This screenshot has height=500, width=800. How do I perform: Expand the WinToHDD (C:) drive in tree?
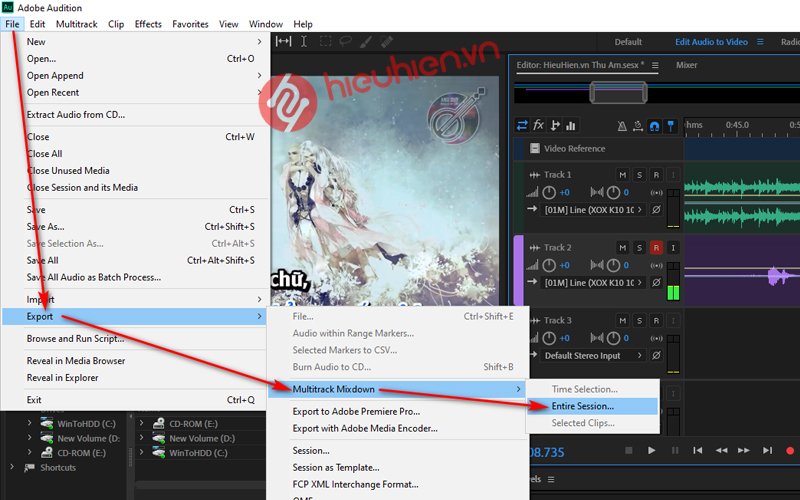tap(30, 423)
